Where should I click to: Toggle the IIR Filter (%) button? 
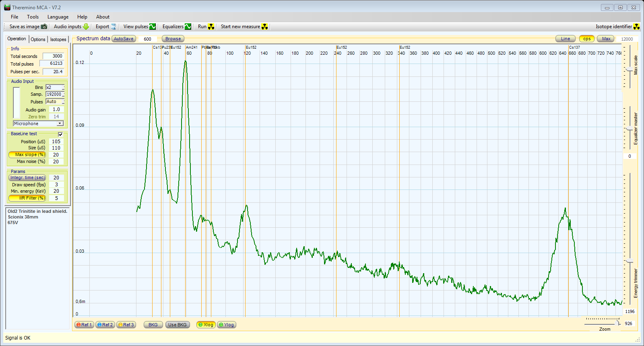27,198
